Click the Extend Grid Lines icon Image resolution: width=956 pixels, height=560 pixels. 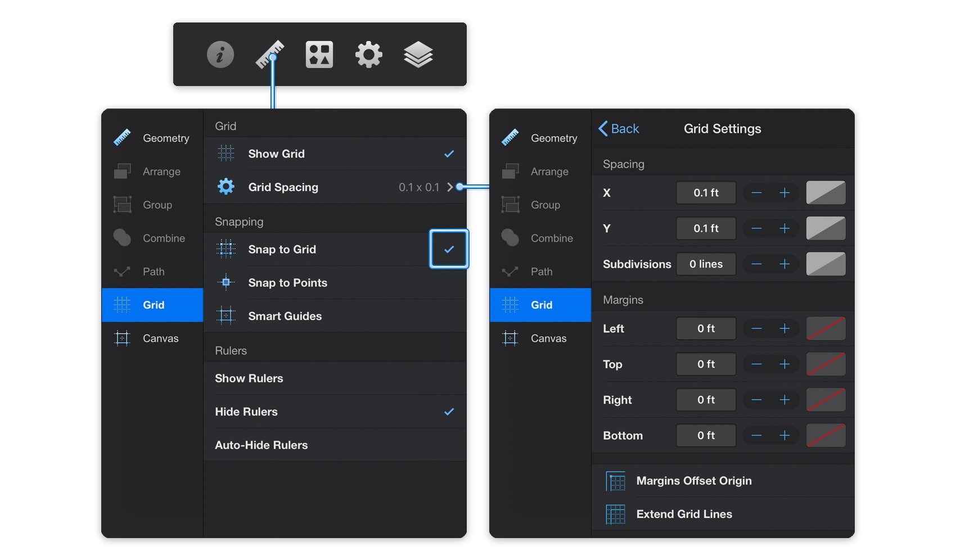click(x=616, y=514)
